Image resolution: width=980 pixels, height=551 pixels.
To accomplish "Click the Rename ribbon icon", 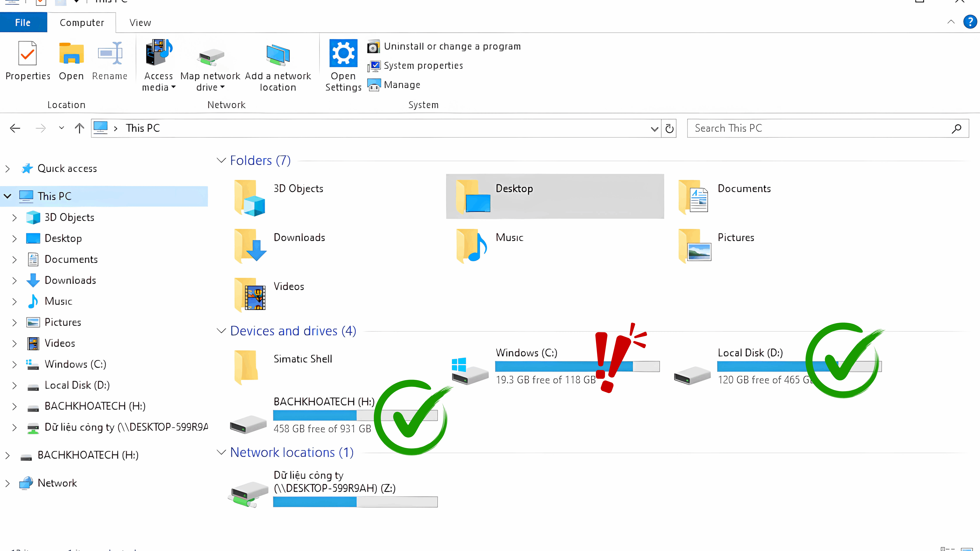I will (110, 54).
